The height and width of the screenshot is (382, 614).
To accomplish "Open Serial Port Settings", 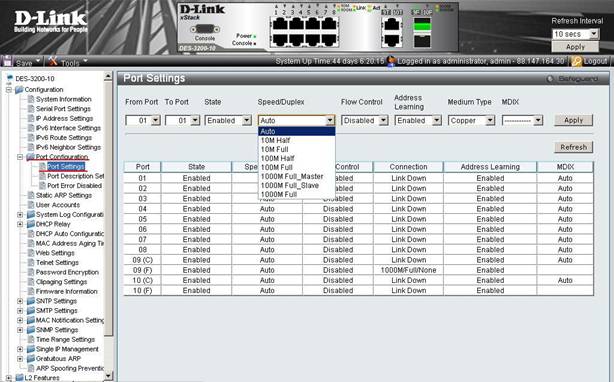I will point(63,109).
